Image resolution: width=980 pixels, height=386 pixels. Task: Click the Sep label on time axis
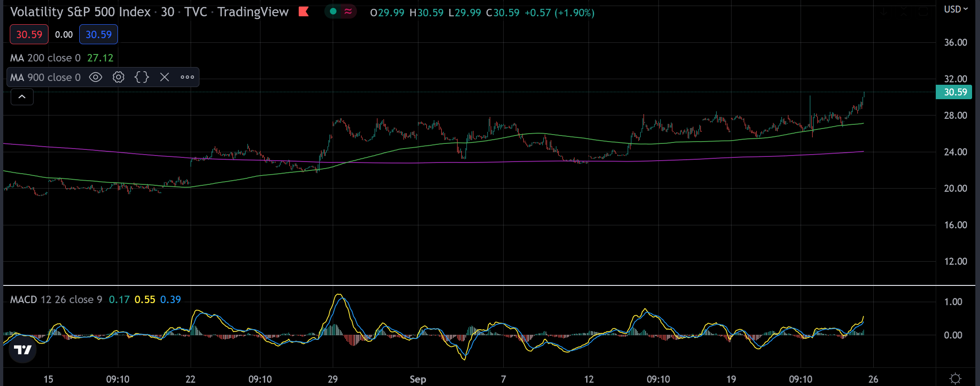click(x=418, y=379)
